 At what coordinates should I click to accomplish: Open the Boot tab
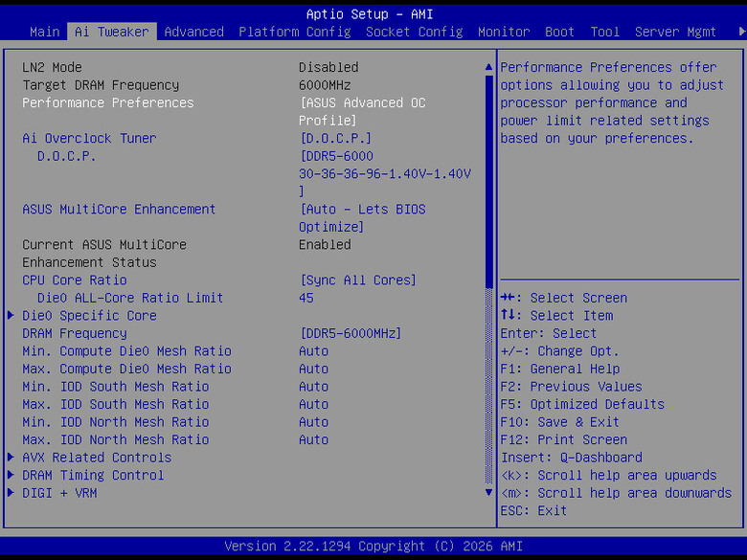coord(559,32)
